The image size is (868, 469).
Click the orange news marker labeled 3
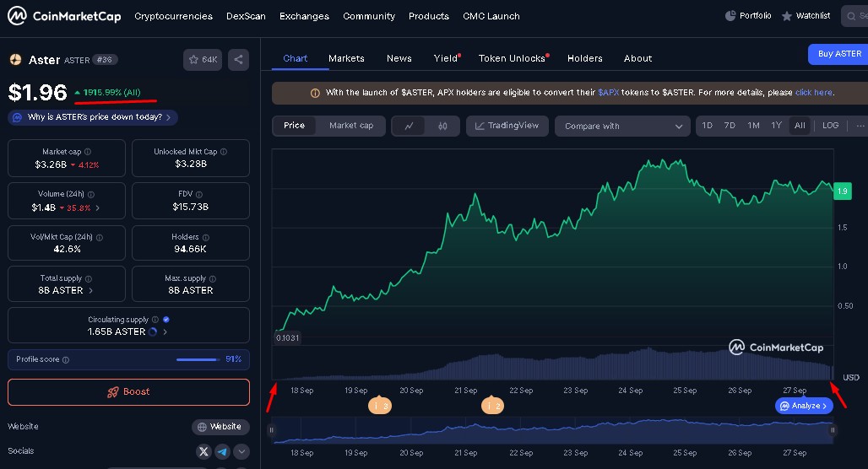[380, 406]
